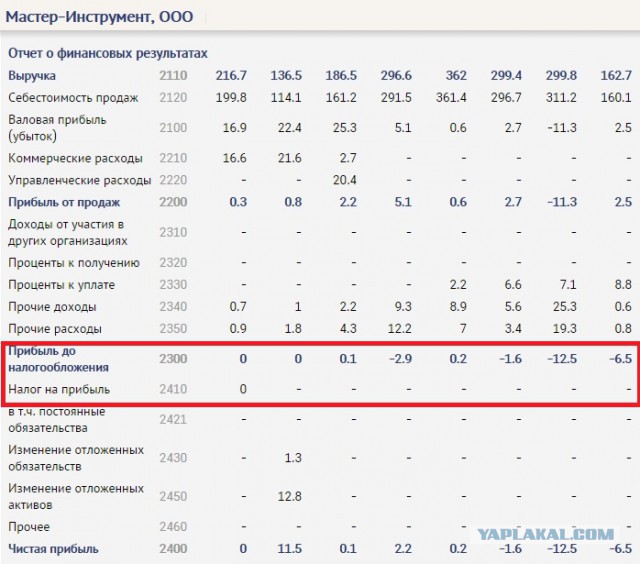640x564 pixels.
Task: Select net profit value 2.2
Action: [x=403, y=549]
